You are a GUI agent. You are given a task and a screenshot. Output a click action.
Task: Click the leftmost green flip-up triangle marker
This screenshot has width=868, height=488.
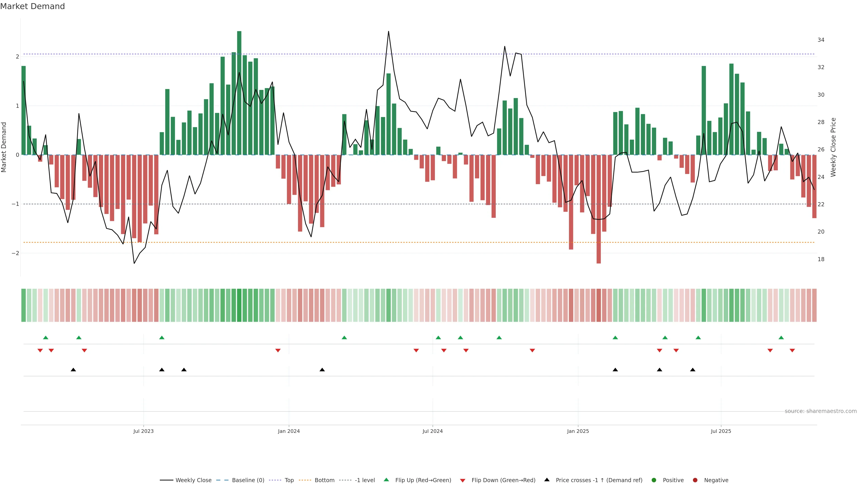coord(45,338)
